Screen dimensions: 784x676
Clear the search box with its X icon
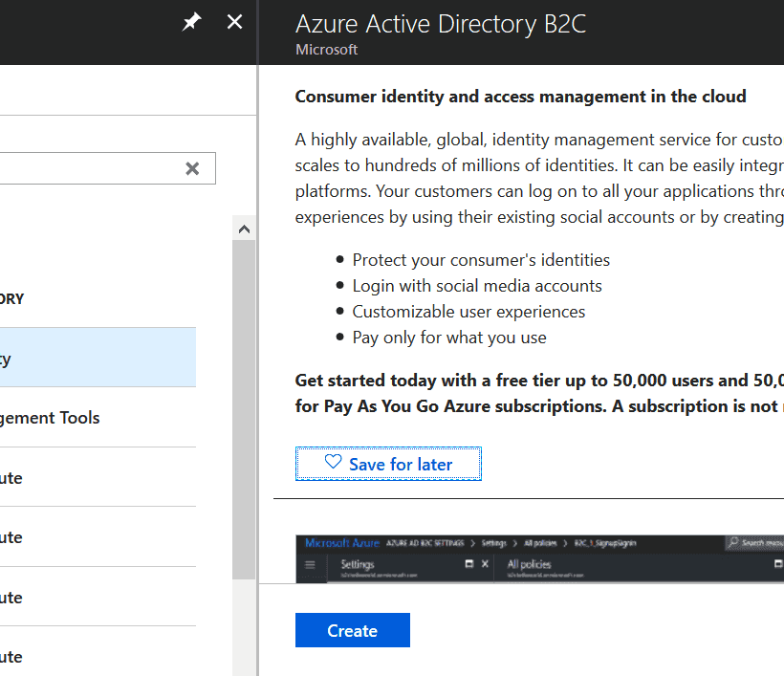point(192,168)
